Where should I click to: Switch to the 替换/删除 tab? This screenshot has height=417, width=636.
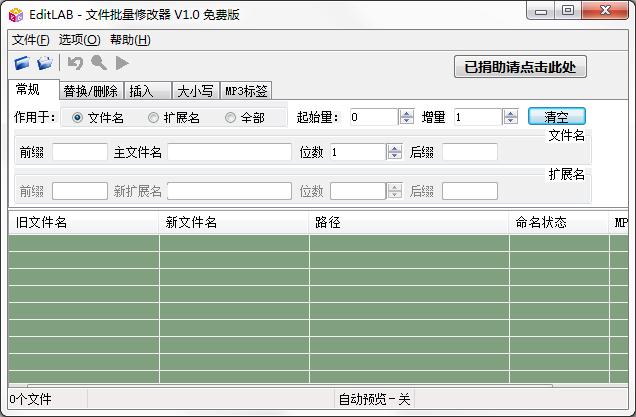click(91, 91)
